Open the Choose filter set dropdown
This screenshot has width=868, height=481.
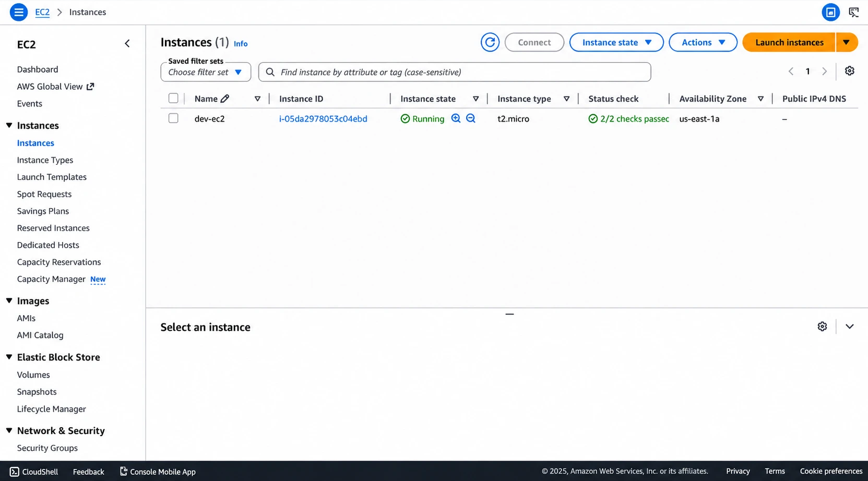pyautogui.click(x=206, y=72)
